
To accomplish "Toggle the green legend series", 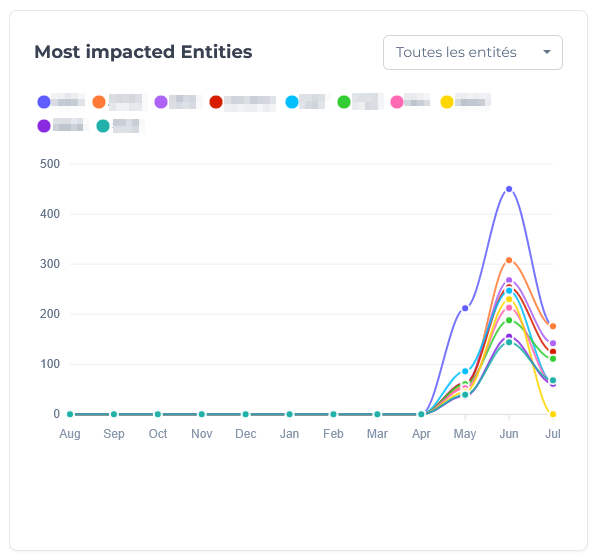I will pyautogui.click(x=344, y=102).
